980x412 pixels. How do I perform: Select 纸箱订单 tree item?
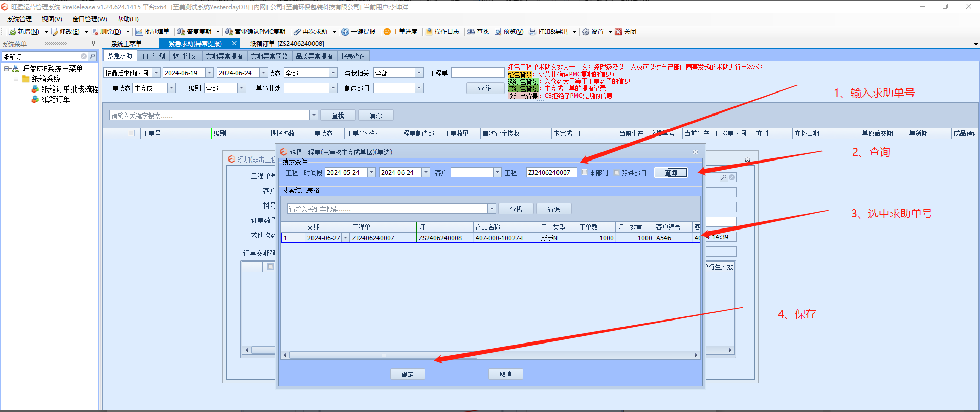click(56, 99)
